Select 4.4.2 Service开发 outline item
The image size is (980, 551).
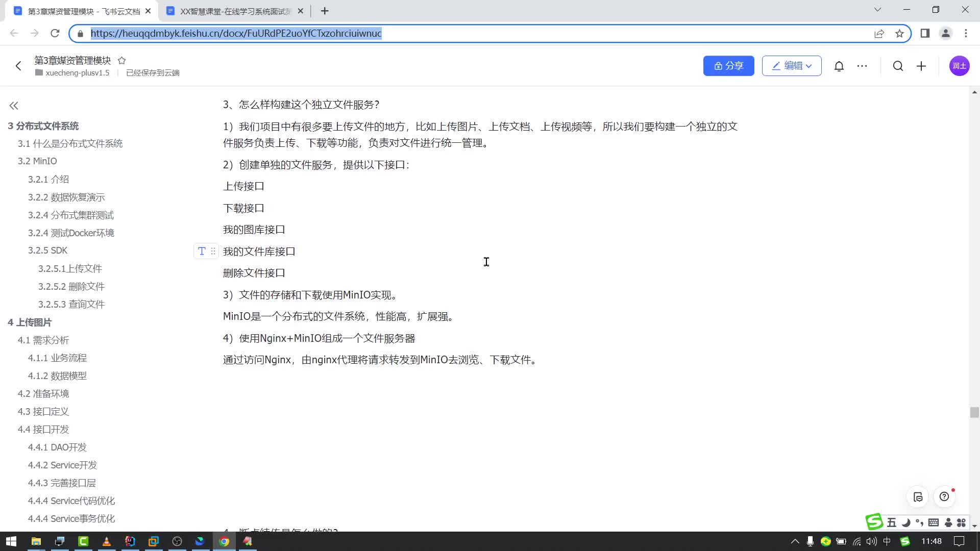[x=62, y=465]
